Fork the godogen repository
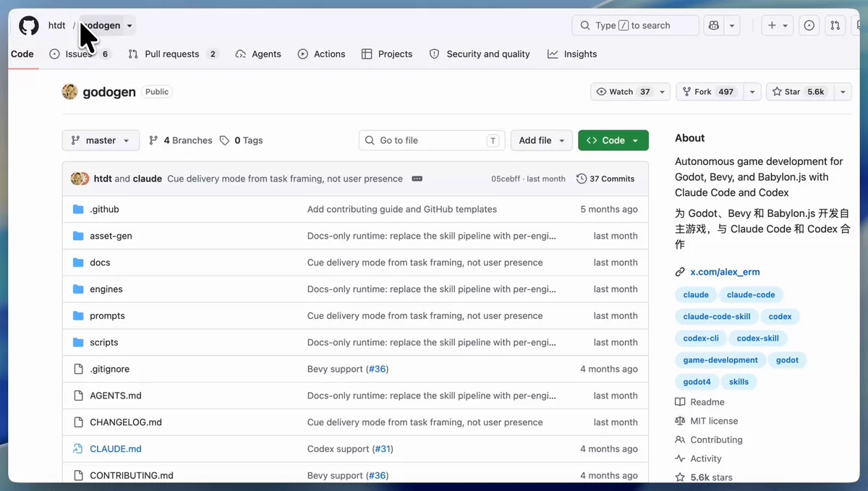868x491 pixels. 709,92
